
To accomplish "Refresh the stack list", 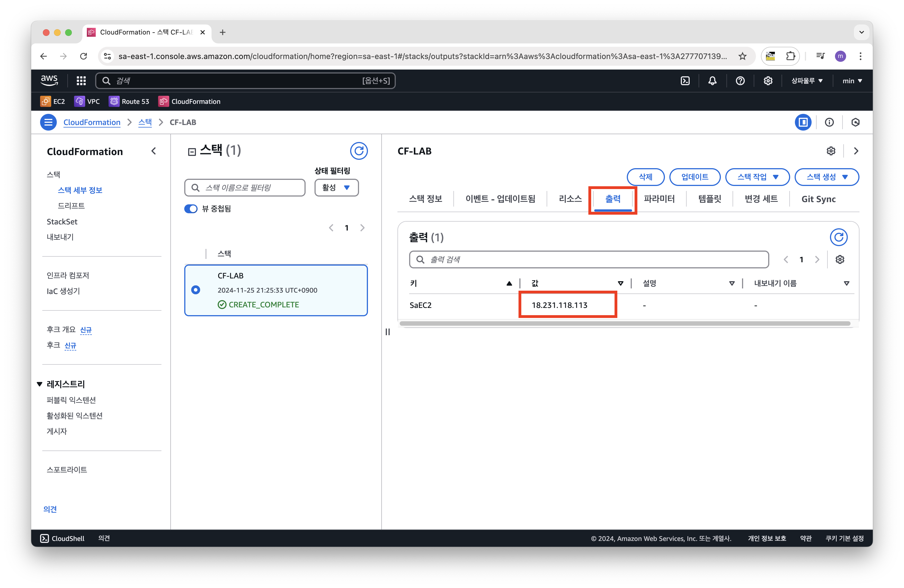I will [358, 151].
